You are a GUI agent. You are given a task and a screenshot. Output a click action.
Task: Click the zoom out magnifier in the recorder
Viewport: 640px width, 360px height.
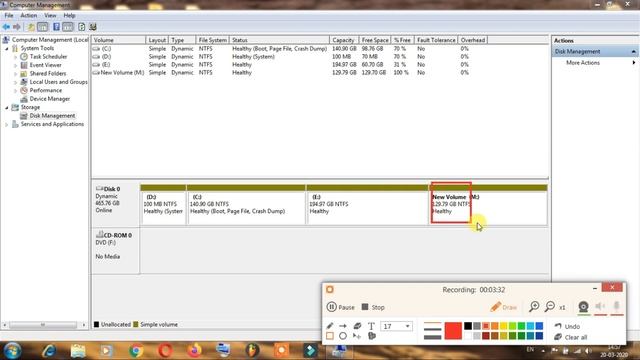click(550, 307)
